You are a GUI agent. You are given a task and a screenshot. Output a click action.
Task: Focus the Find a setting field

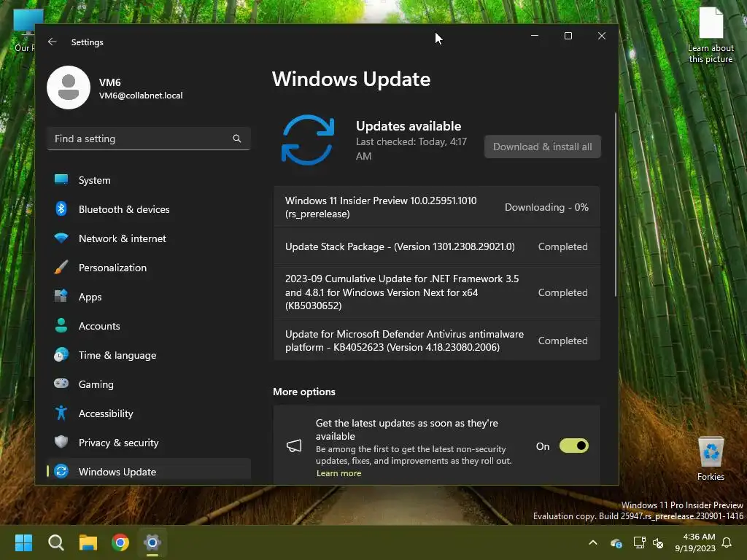coord(149,139)
